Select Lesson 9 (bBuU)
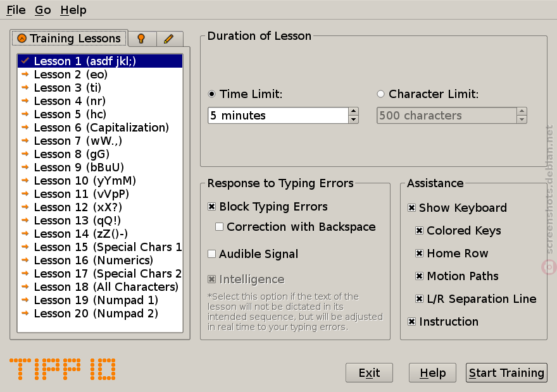The width and height of the screenshot is (557, 392). [x=100, y=168]
